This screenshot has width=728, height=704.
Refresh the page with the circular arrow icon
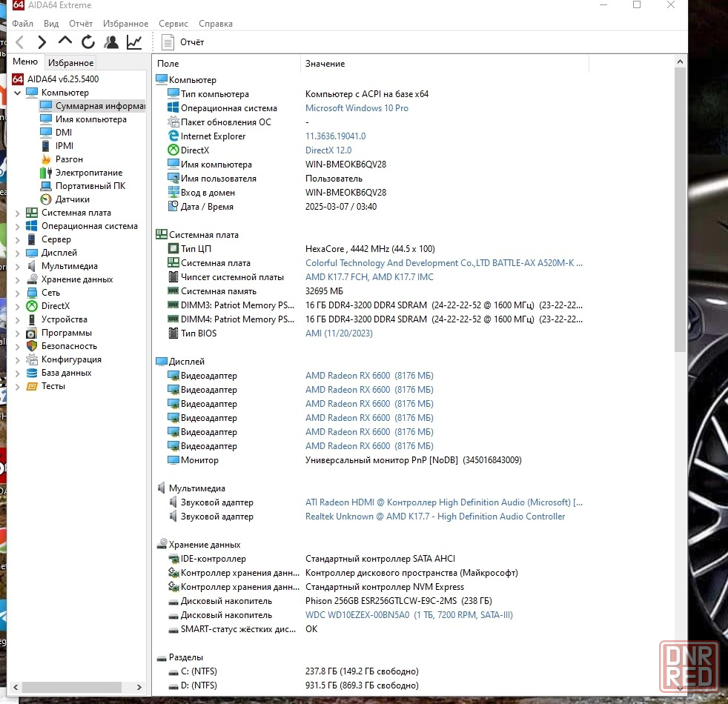87,42
